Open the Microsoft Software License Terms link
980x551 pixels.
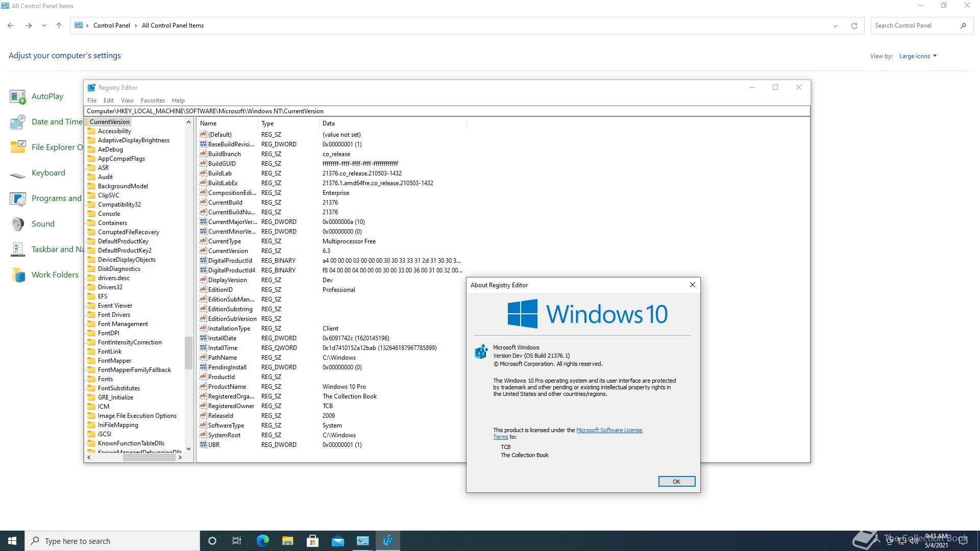point(609,430)
